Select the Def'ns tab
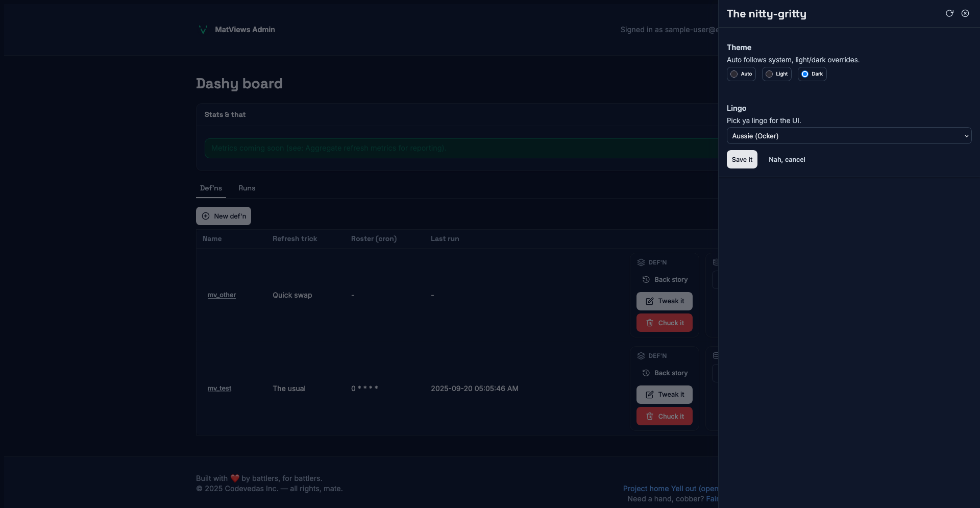The width and height of the screenshot is (980, 508). tap(211, 188)
